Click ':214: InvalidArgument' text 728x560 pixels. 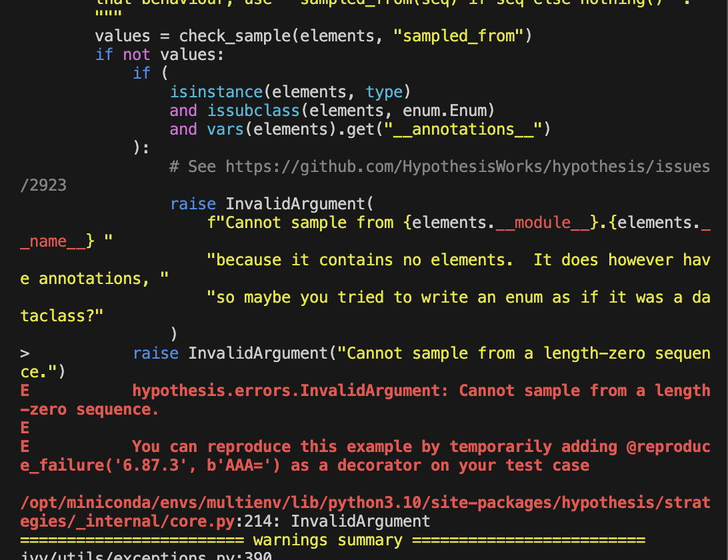[x=333, y=521]
